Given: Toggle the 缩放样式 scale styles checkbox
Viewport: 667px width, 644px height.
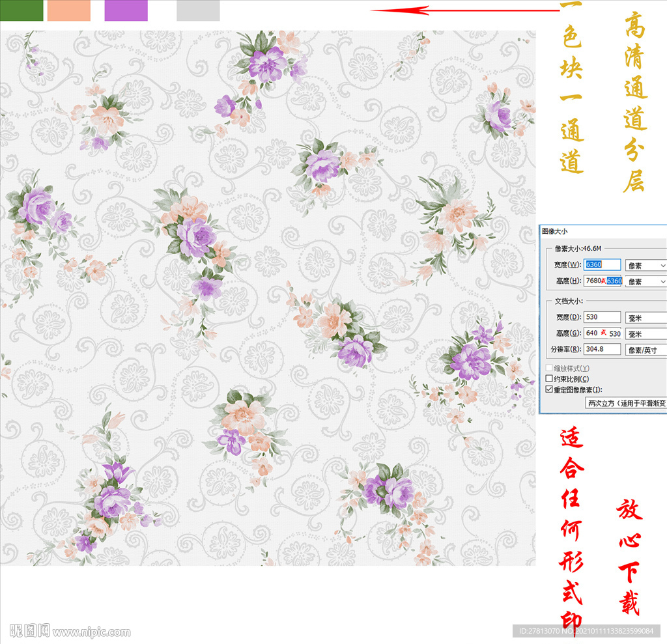Looking at the screenshot, I should tap(549, 369).
